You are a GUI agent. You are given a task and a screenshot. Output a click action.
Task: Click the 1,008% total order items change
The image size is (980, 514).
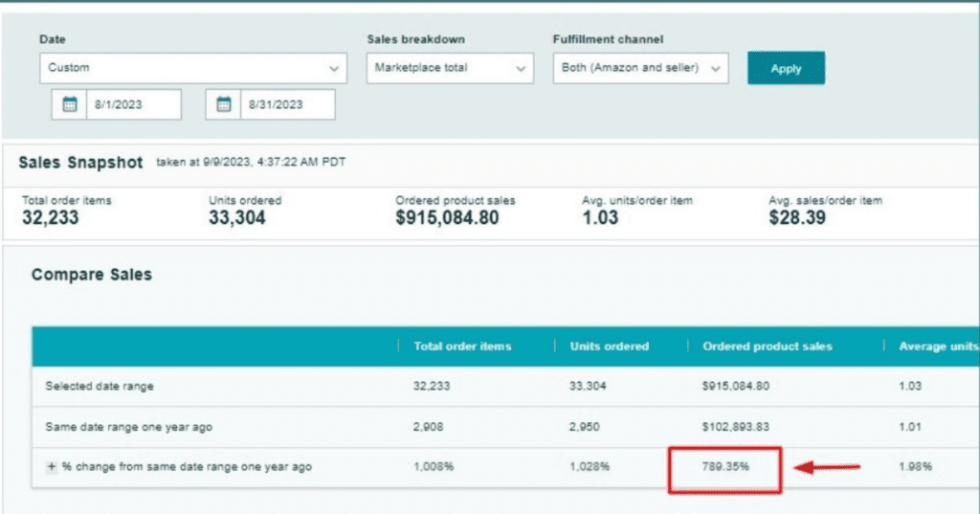tap(433, 467)
